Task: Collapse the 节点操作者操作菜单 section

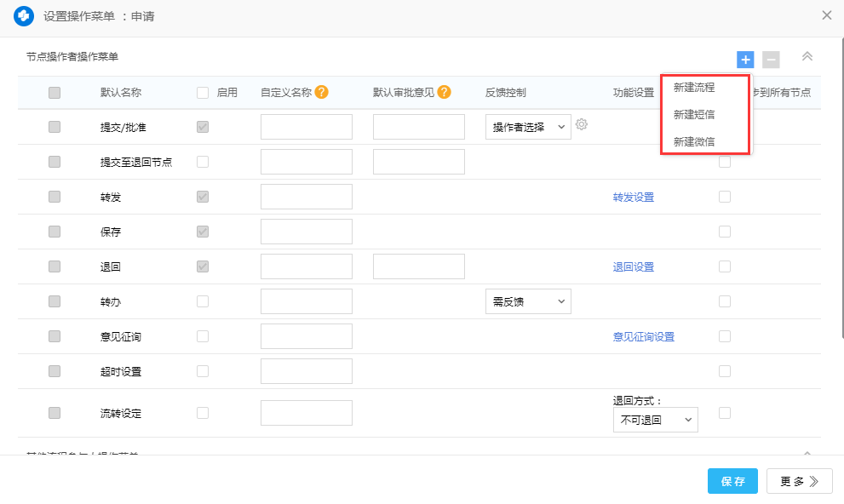Action: pyautogui.click(x=807, y=57)
